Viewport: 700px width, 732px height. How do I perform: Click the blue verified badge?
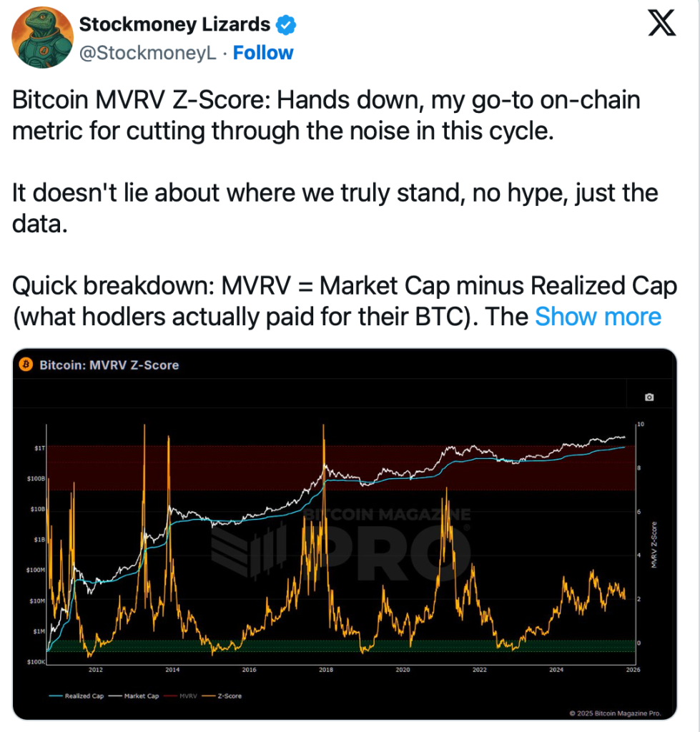286,25
